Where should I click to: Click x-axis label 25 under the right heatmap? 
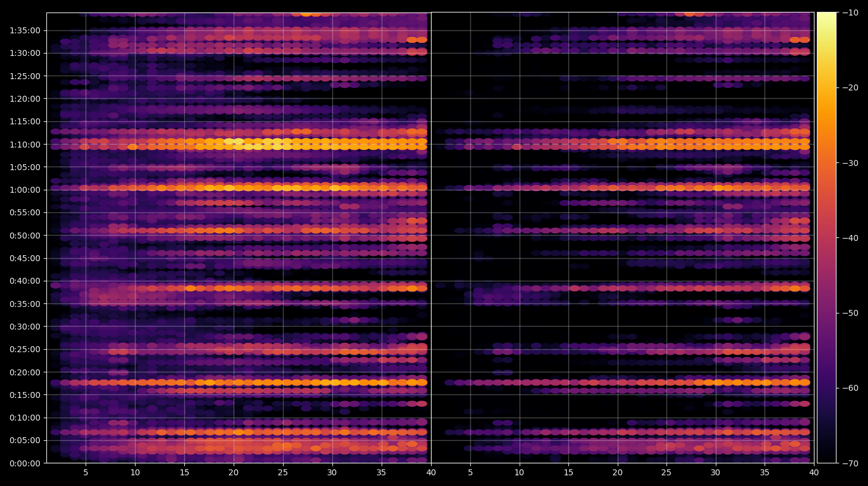[x=666, y=473]
